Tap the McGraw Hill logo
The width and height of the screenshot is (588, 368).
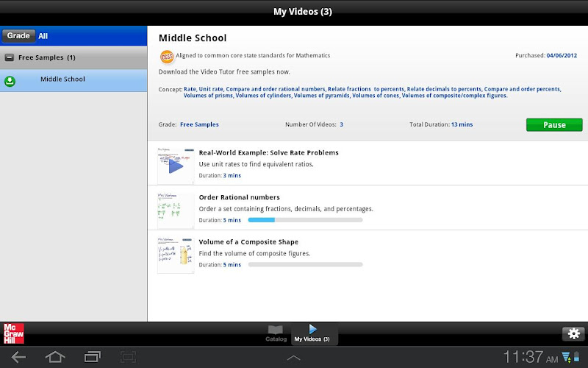(12, 333)
